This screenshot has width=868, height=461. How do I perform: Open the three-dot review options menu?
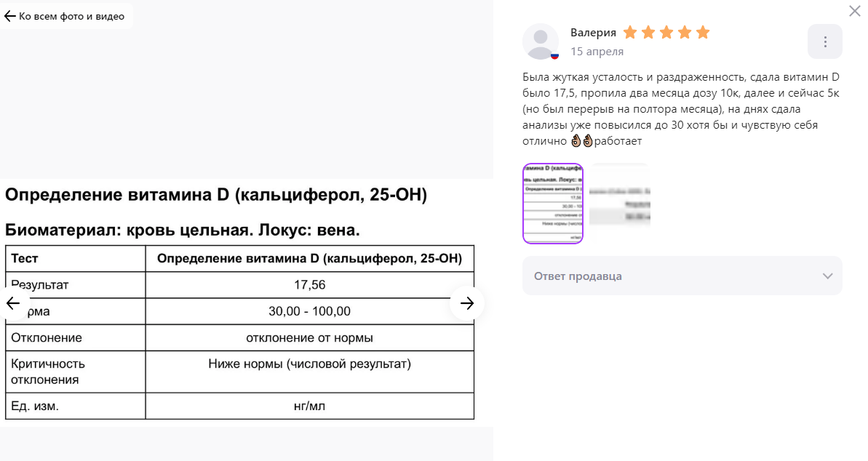point(825,41)
